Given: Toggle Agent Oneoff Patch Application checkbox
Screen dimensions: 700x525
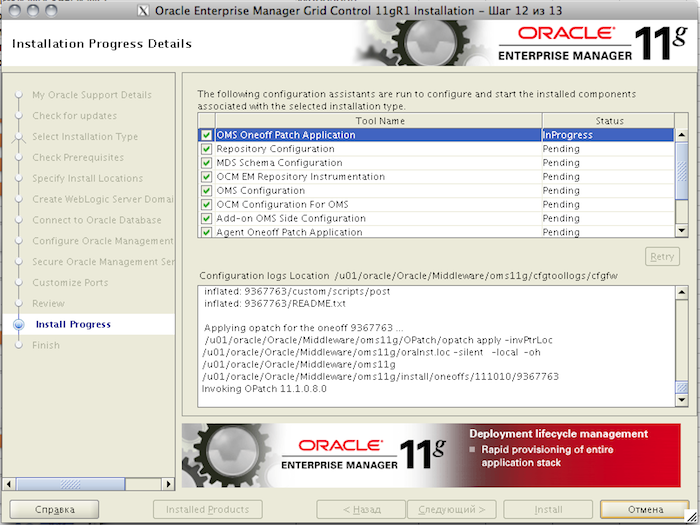Looking at the screenshot, I should click(206, 232).
